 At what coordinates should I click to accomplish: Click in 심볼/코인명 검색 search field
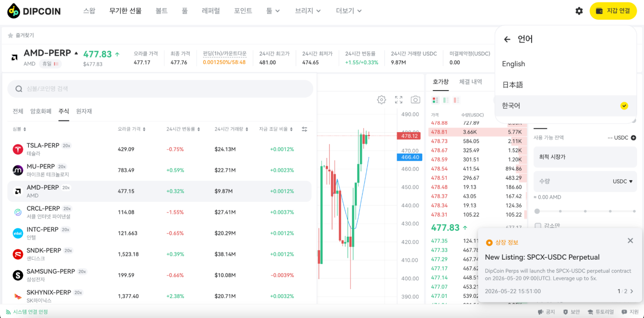click(160, 89)
